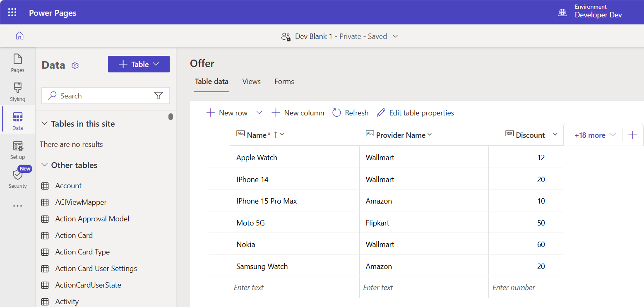Screen dimensions: 644x307
Task: Click the plus icon to add column
Action: pos(632,135)
